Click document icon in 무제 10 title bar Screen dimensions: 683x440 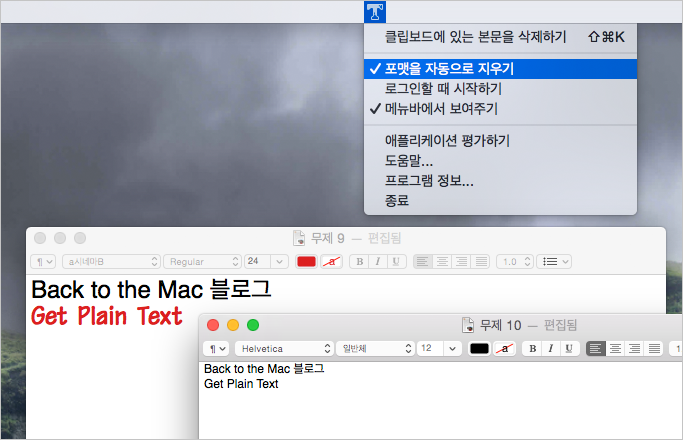468,325
